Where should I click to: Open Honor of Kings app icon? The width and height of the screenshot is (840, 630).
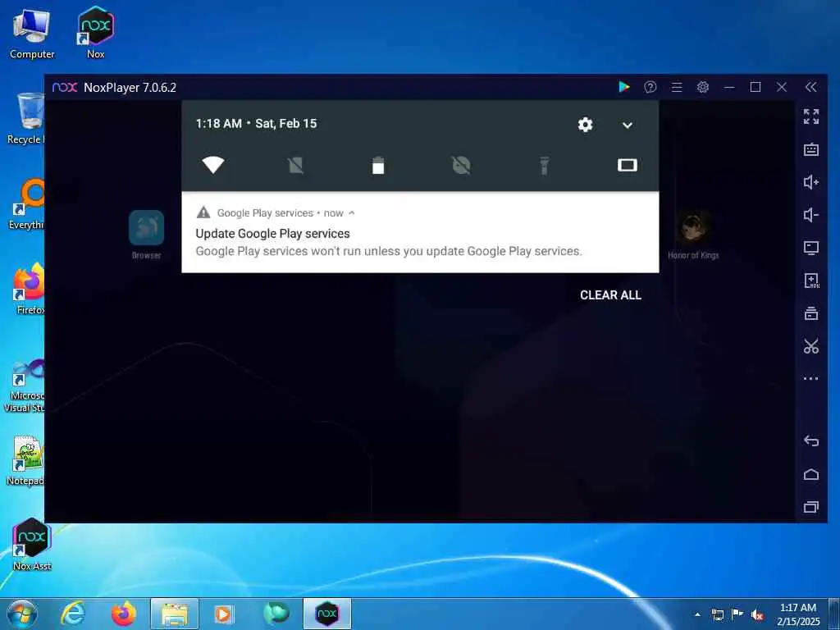[693, 235]
